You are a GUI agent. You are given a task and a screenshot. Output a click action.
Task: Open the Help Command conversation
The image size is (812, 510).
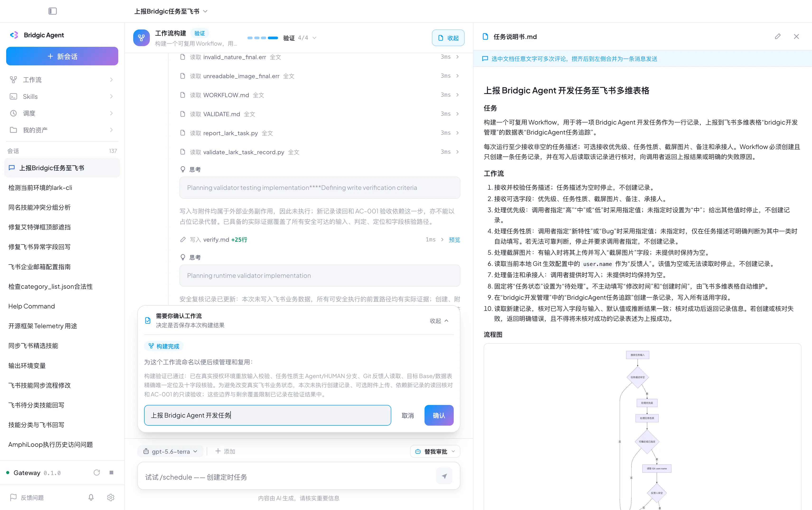coord(62,306)
